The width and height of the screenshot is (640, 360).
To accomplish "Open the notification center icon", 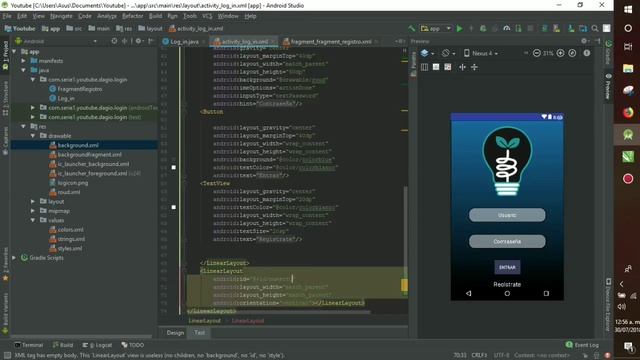I will [x=628, y=346].
